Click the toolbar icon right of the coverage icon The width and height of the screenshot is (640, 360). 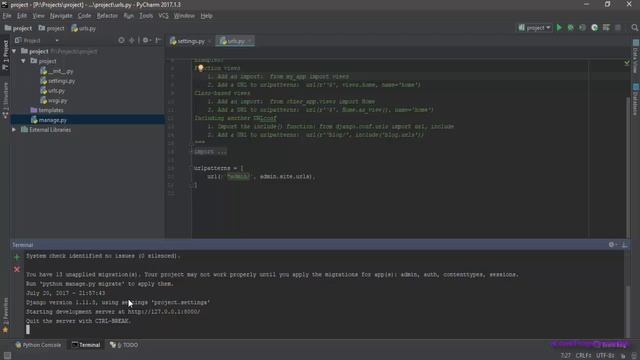click(594, 28)
